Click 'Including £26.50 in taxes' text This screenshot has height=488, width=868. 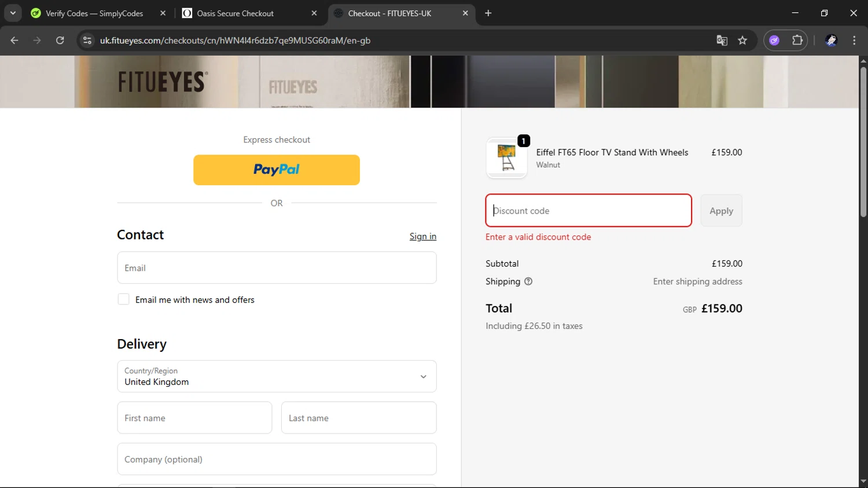click(534, 326)
